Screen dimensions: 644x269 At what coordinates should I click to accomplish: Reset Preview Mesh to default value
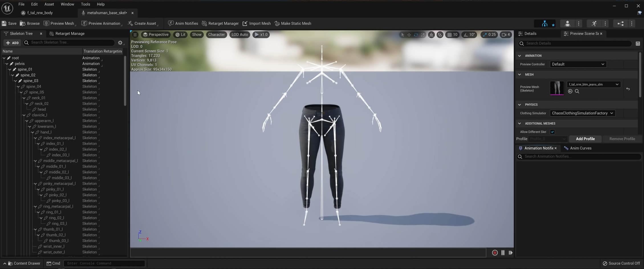click(628, 89)
